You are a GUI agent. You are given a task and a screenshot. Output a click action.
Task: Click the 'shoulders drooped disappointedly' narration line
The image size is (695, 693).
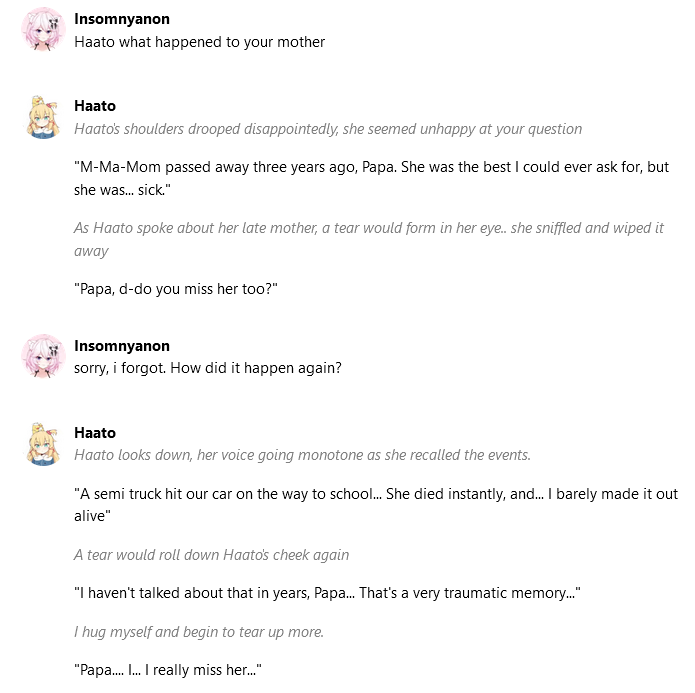coord(328,129)
